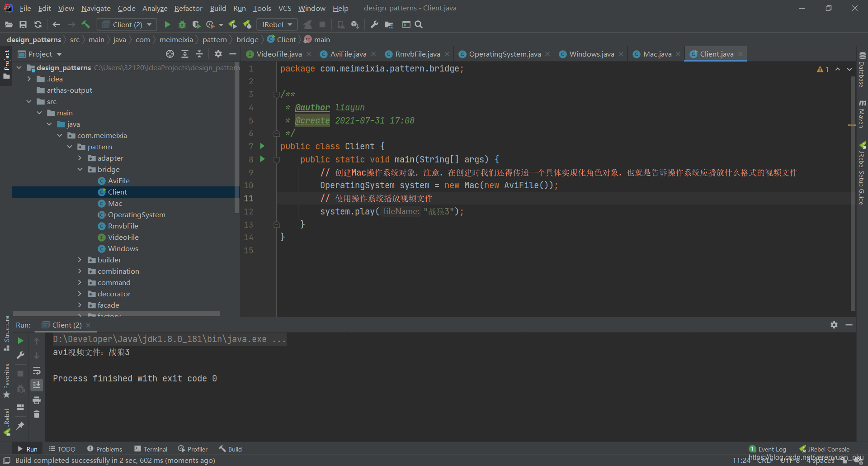This screenshot has height=466, width=868.
Task: Open the TODO tool window
Action: [x=62, y=449]
